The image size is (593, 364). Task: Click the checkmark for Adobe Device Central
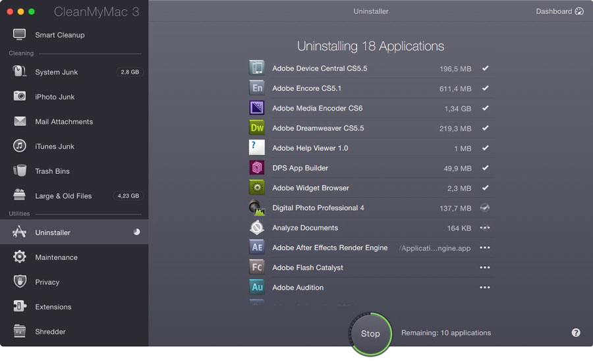[x=485, y=68]
